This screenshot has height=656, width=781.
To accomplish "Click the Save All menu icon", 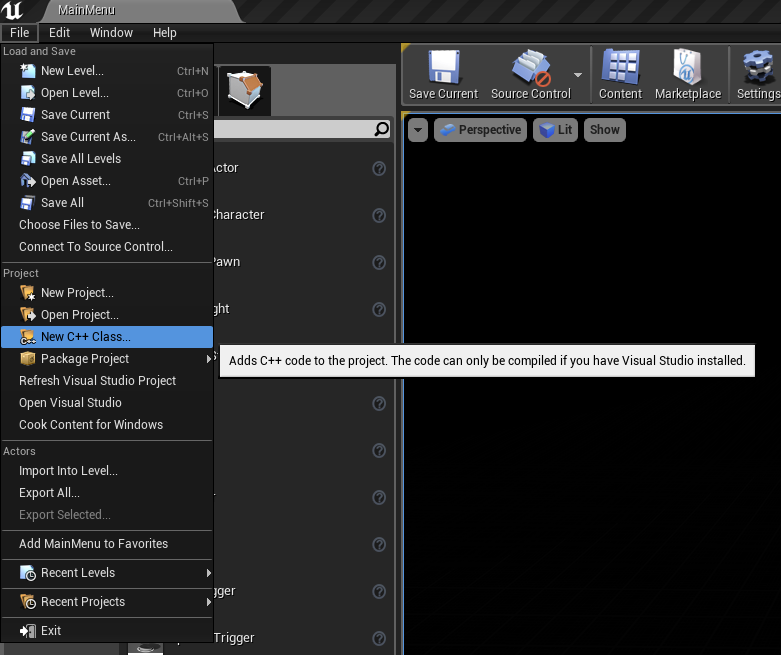I will click(x=27, y=203).
